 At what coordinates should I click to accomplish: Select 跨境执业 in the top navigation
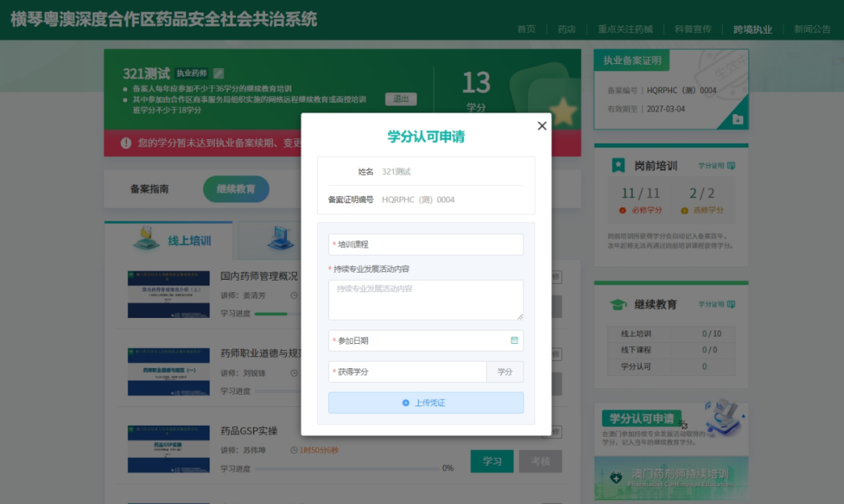[752, 30]
